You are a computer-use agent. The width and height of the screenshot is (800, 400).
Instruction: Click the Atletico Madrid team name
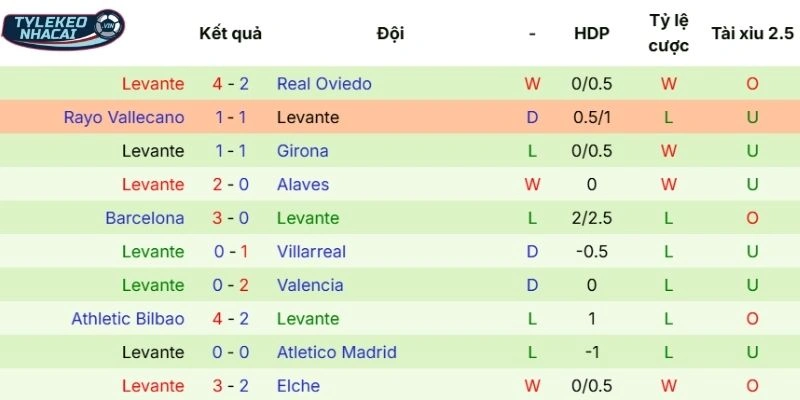click(x=337, y=352)
